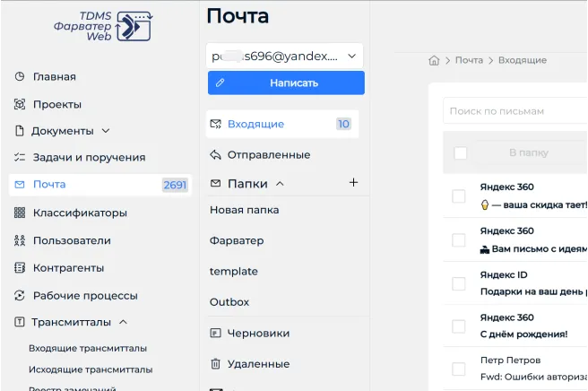
Task: Click the document icon beside Документы
Action: tap(19, 131)
